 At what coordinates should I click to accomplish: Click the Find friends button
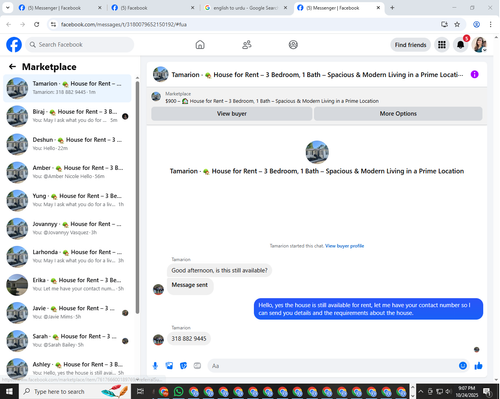tap(410, 45)
